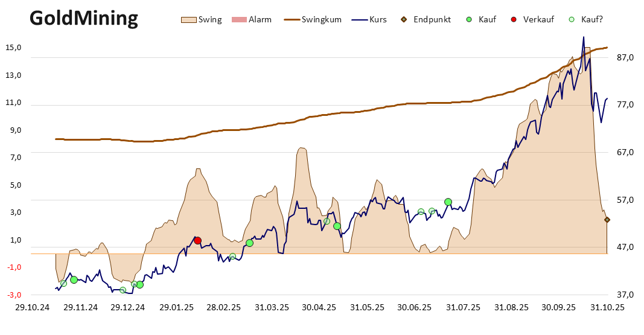Click the 15,0 value on left axis

tap(14, 48)
